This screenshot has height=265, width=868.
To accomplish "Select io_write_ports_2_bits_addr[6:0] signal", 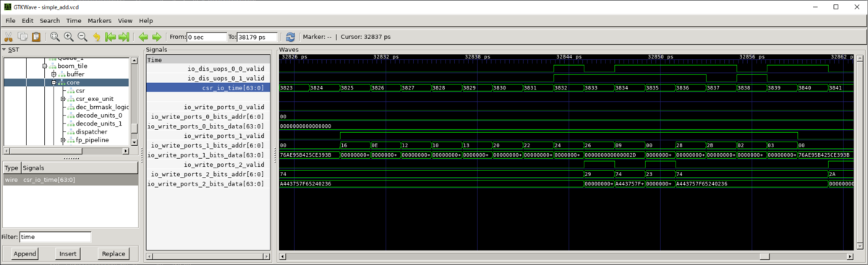I will 208,174.
